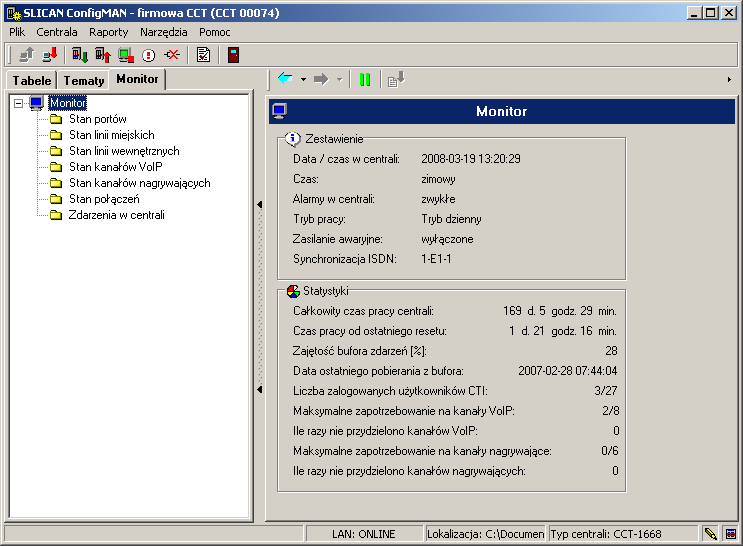Click the folder icon beside Stan kanałów VoIP

click(56, 167)
